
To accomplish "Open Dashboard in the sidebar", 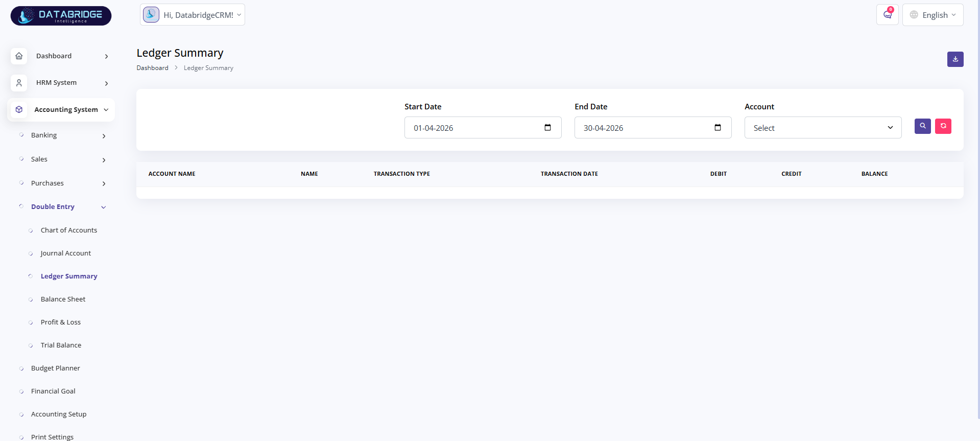I will 54,56.
